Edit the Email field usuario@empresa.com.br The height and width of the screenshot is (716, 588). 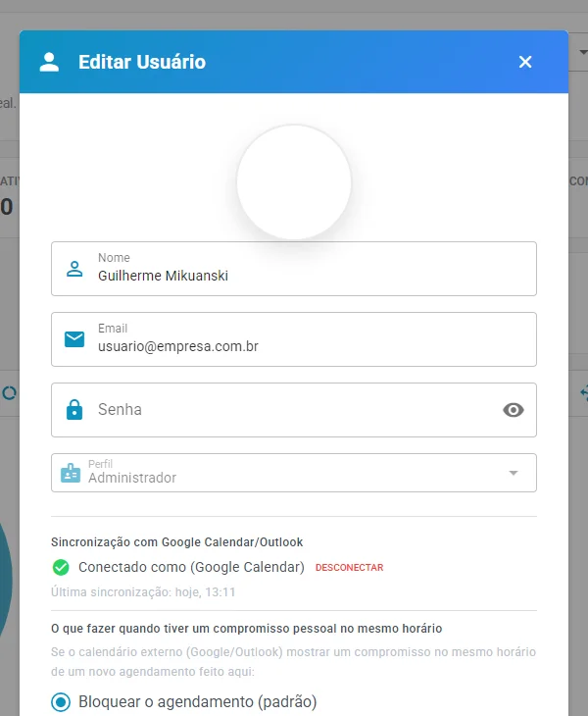click(294, 339)
